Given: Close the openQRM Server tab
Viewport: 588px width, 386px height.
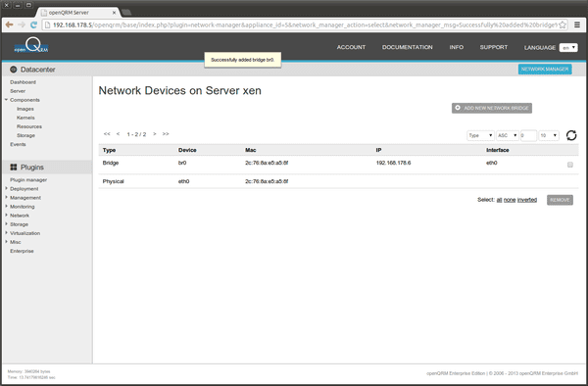Looking at the screenshot, I should click(x=114, y=13).
